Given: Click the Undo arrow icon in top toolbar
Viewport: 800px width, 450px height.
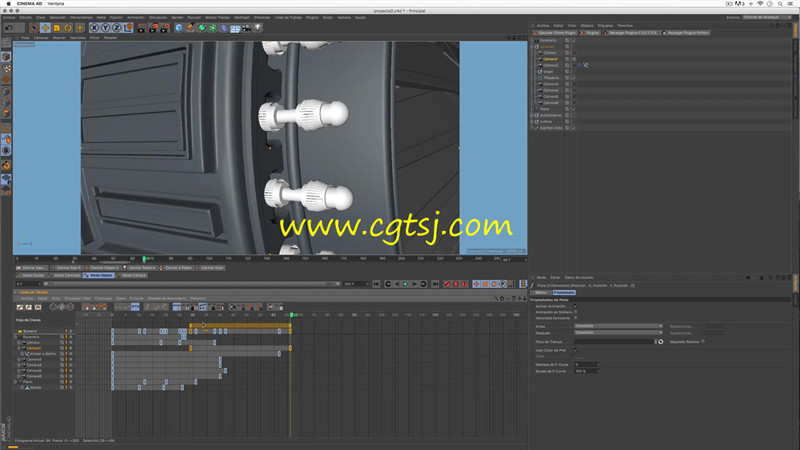Looking at the screenshot, I should click(9, 28).
